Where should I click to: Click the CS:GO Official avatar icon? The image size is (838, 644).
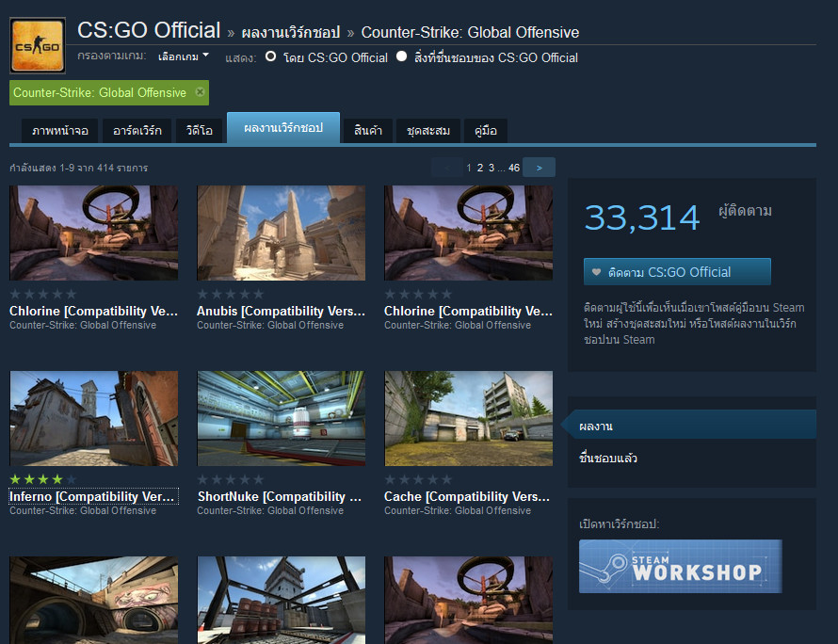[x=38, y=45]
